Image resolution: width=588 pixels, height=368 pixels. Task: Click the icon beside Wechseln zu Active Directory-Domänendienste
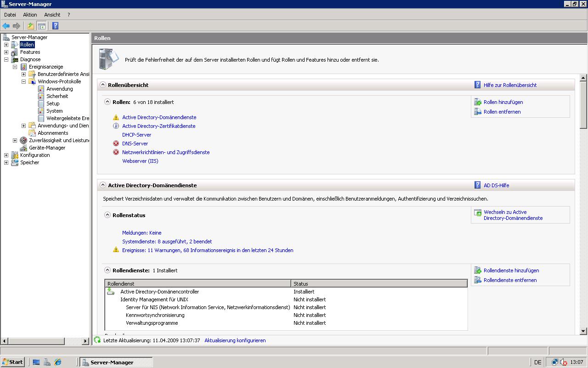point(478,213)
